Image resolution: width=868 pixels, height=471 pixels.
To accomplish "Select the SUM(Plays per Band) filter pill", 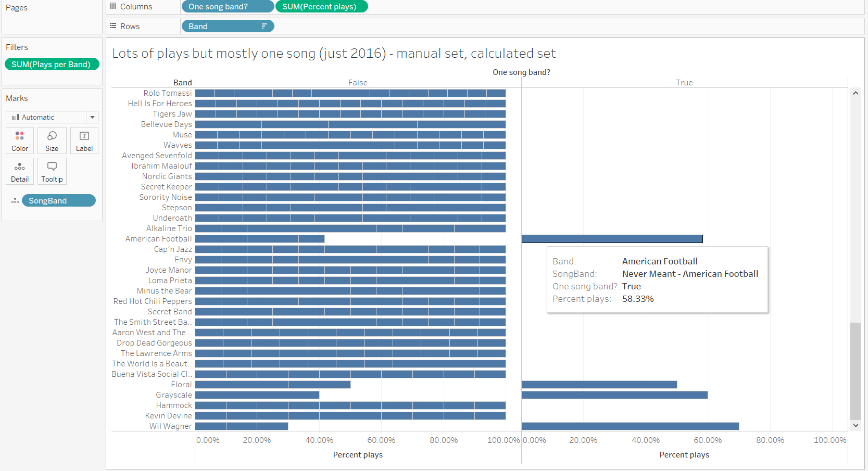I will click(52, 64).
